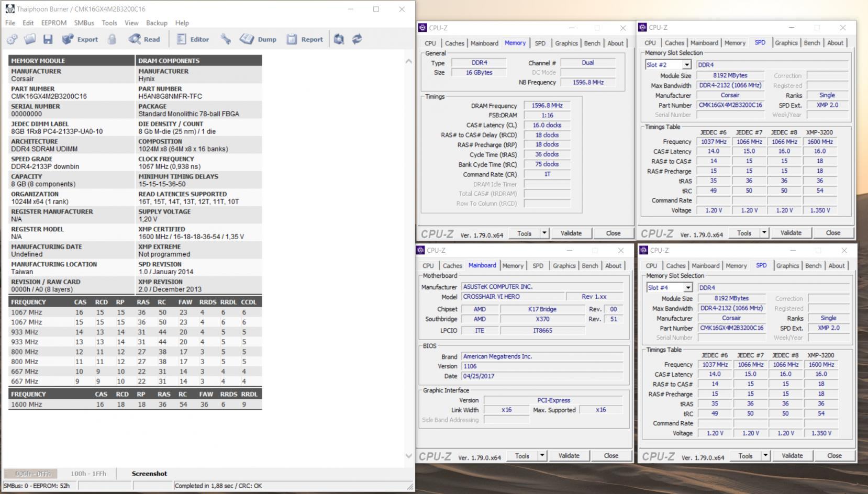Click the Read toolbar item

(x=144, y=39)
